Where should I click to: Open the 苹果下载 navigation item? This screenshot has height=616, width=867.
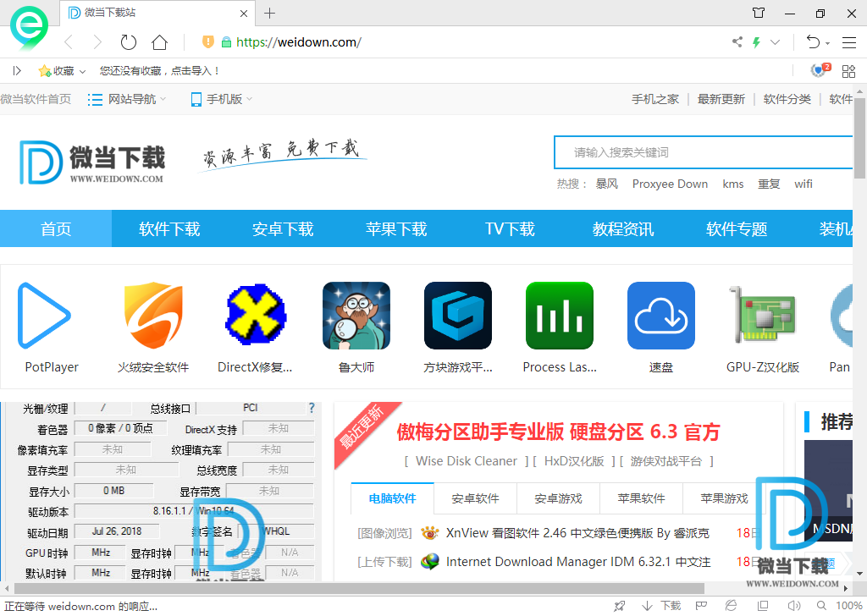pyautogui.click(x=396, y=228)
